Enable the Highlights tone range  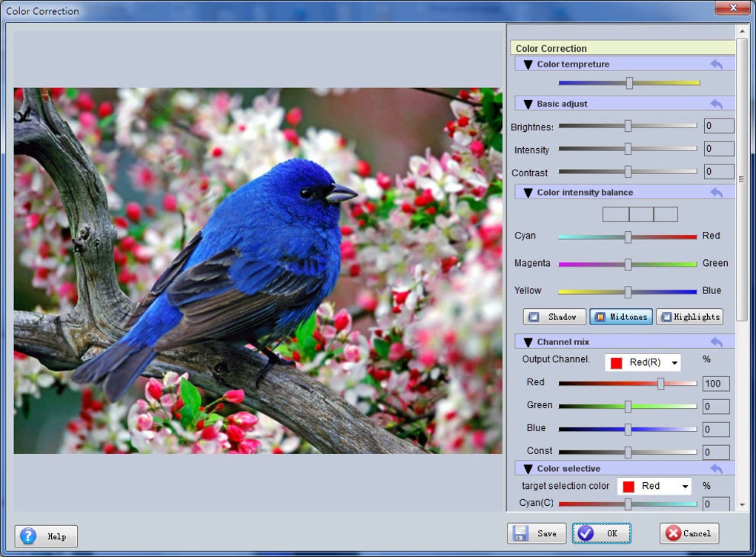[689, 316]
